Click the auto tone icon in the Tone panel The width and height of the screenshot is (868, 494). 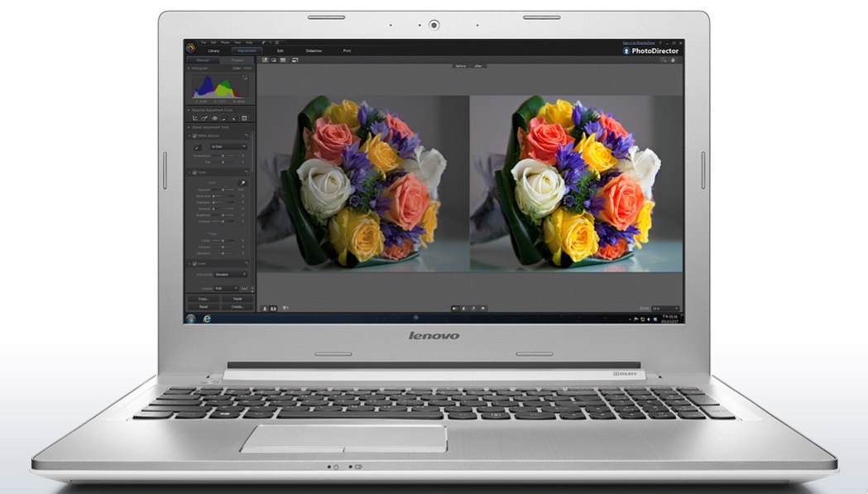[x=243, y=184]
